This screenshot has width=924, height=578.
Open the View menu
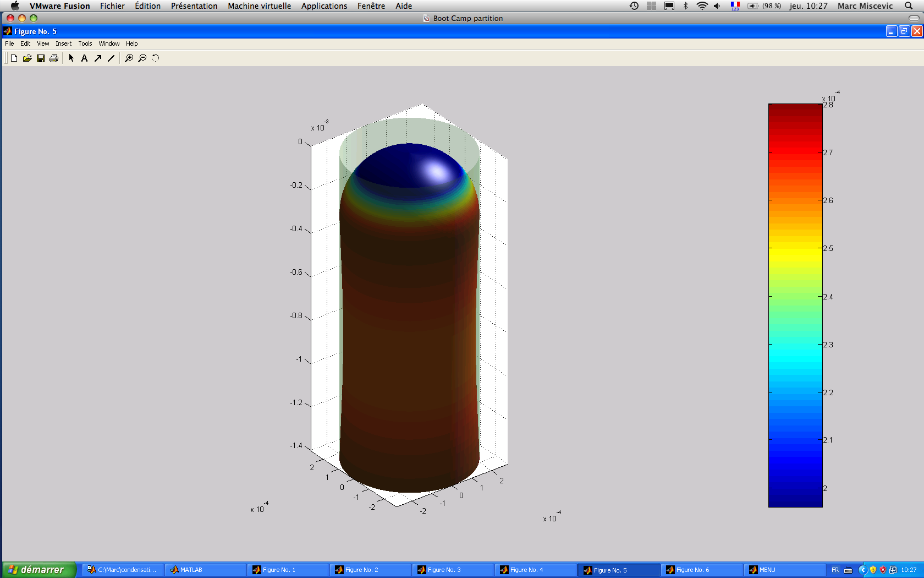click(x=43, y=43)
